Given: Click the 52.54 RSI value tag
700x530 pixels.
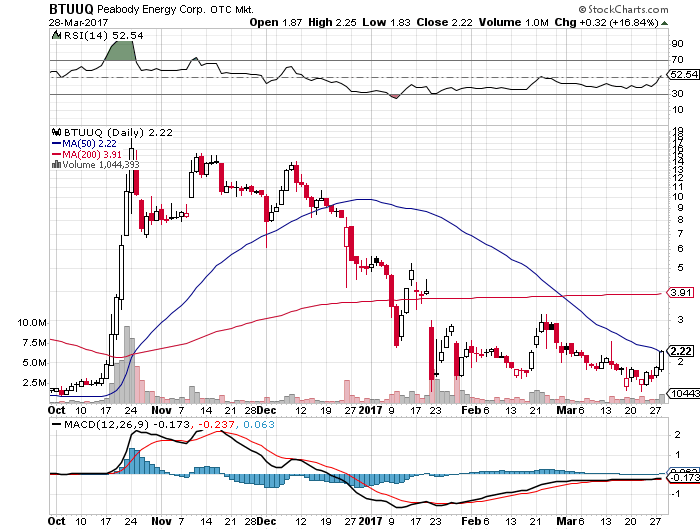Looking at the screenshot, I should pos(683,75).
